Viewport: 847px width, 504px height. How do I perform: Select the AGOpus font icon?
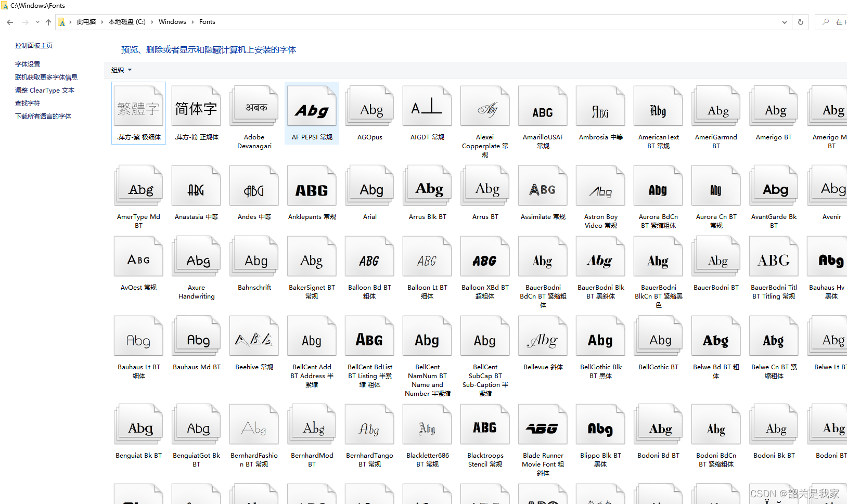(x=369, y=107)
